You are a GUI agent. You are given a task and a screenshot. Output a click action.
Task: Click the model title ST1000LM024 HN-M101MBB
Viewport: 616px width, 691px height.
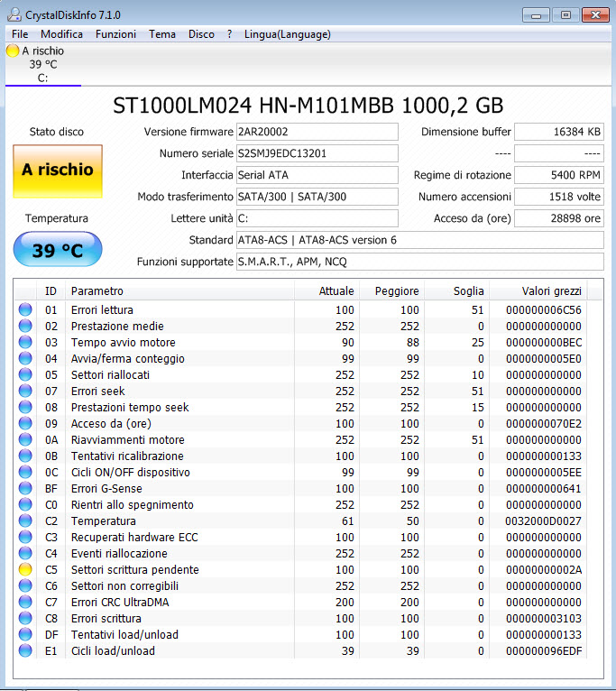pyautogui.click(x=253, y=106)
